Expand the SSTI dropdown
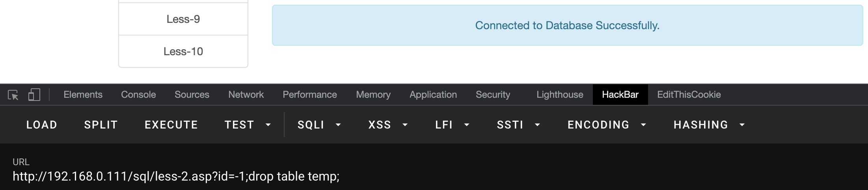The image size is (868, 190). (518, 125)
